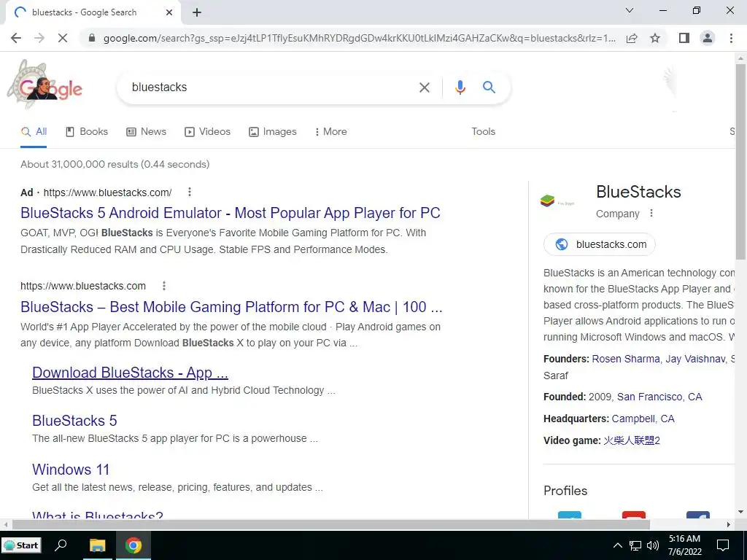Open the Chrome profile avatar icon

pos(708,38)
